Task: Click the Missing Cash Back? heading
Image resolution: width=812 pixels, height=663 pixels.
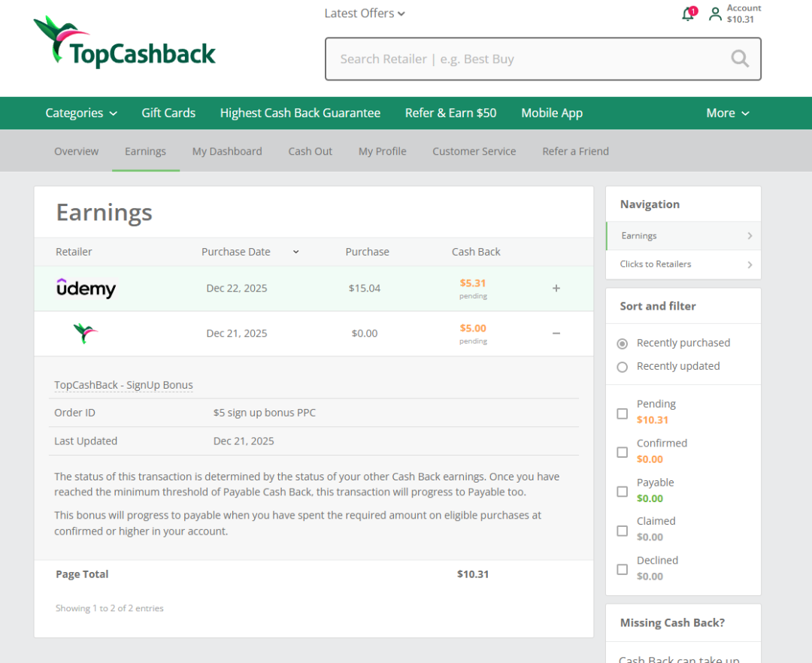Action: pyautogui.click(x=672, y=622)
